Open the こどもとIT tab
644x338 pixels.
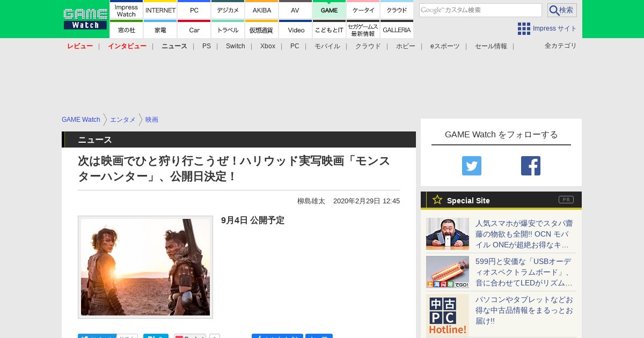click(x=330, y=30)
